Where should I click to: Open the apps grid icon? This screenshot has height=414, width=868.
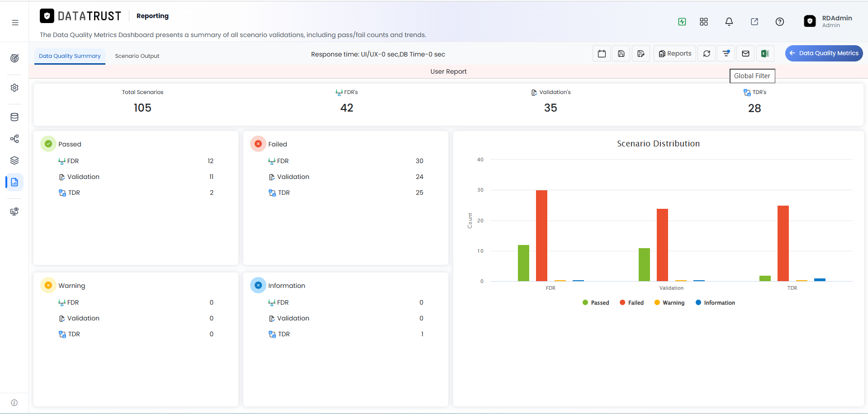tap(704, 22)
